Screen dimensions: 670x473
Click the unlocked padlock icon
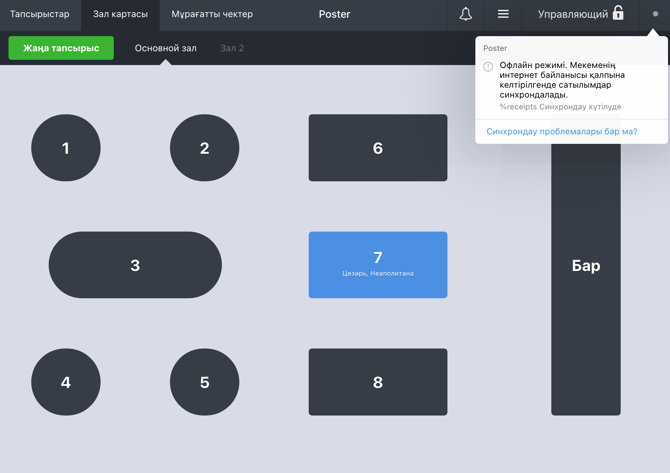click(618, 13)
